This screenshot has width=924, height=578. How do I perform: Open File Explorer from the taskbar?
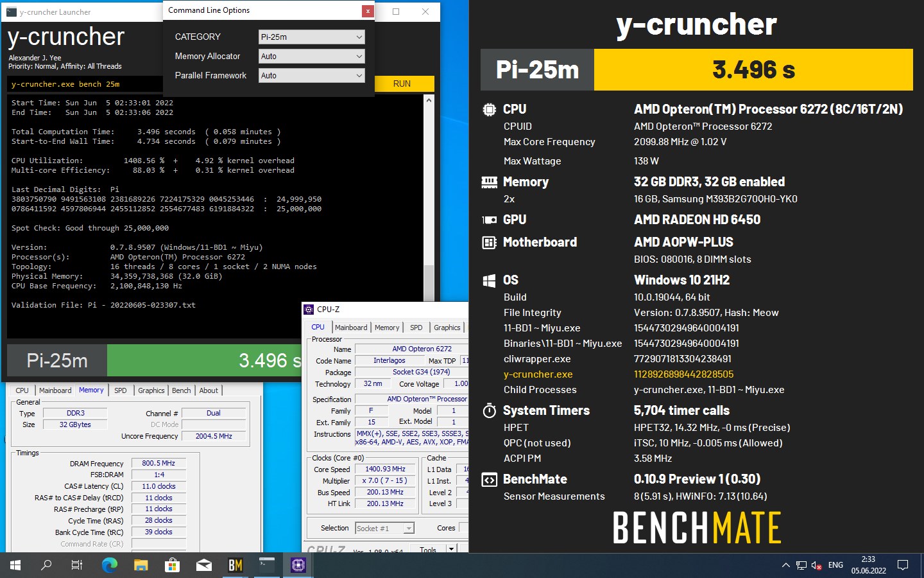[x=141, y=565]
